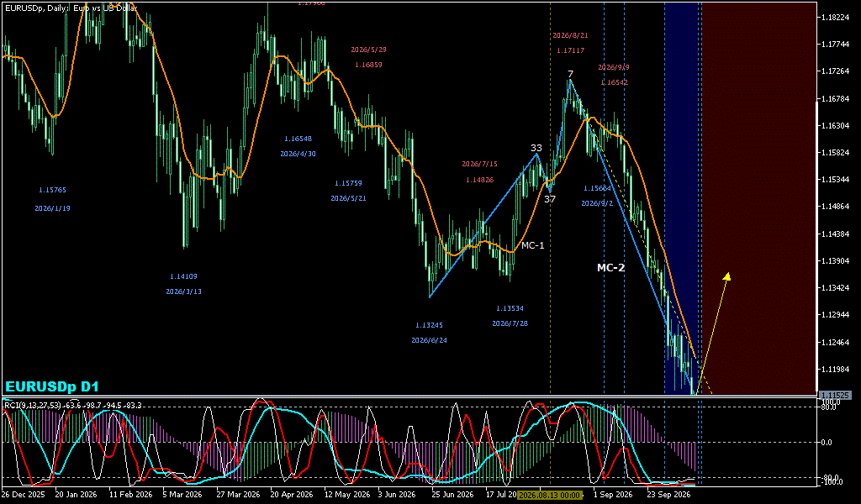This screenshot has width=861, height=504.
Task: Click the 1.18224 price axis value
Action: (x=834, y=18)
